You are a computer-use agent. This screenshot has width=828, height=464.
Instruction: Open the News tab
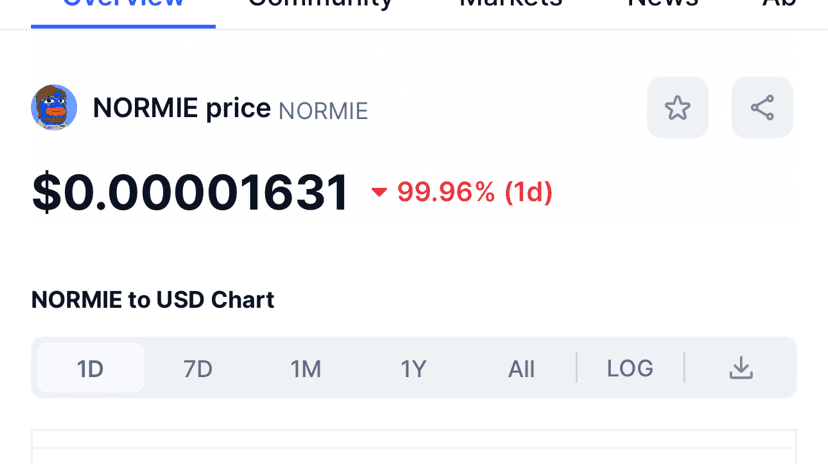click(x=662, y=5)
